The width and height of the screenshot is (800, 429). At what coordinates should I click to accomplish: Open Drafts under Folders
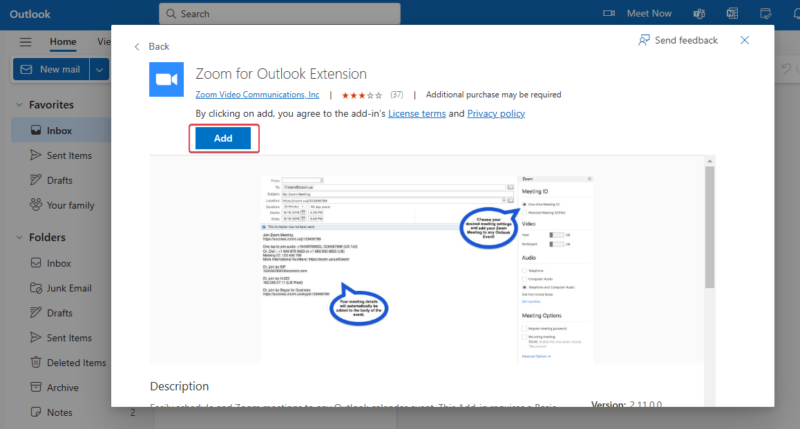coord(61,313)
